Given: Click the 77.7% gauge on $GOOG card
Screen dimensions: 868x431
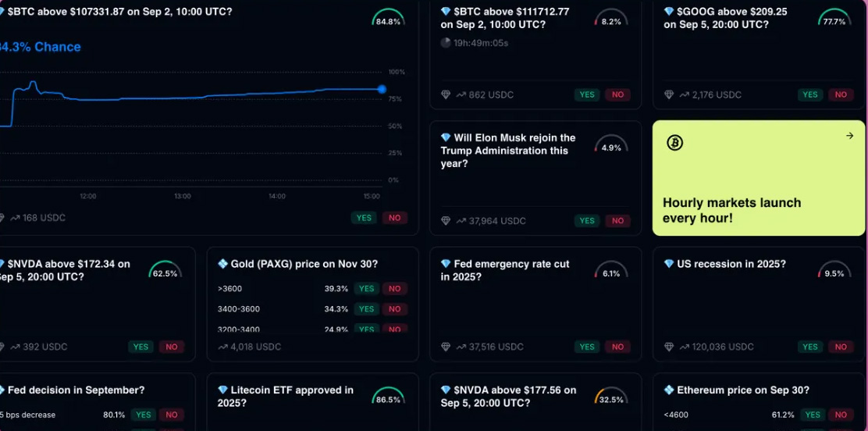Looking at the screenshot, I should point(834,20).
